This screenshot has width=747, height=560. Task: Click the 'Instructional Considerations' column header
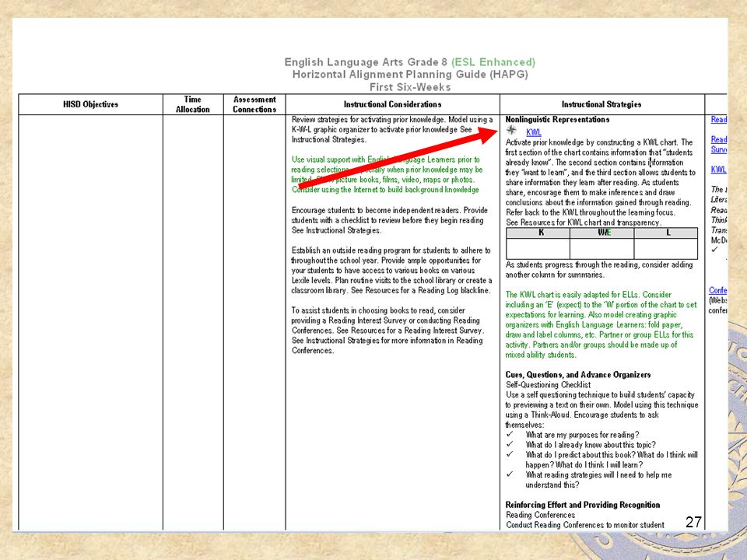(x=392, y=104)
